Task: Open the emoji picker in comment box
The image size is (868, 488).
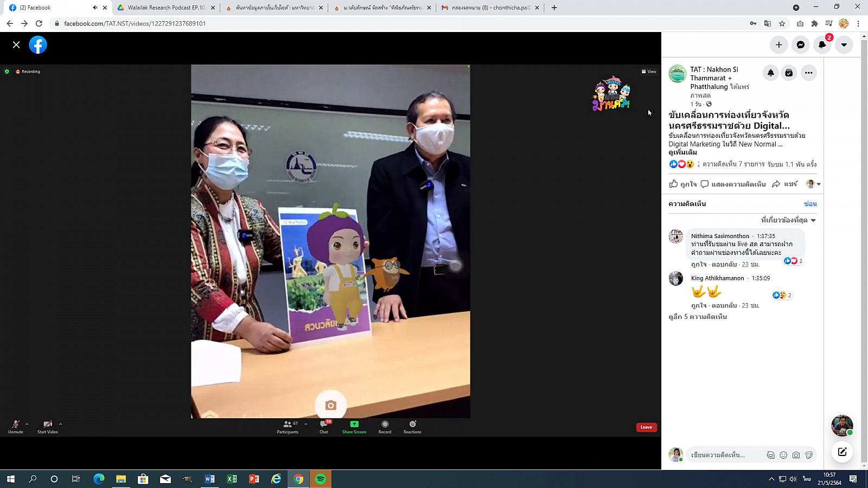Action: coord(783,455)
